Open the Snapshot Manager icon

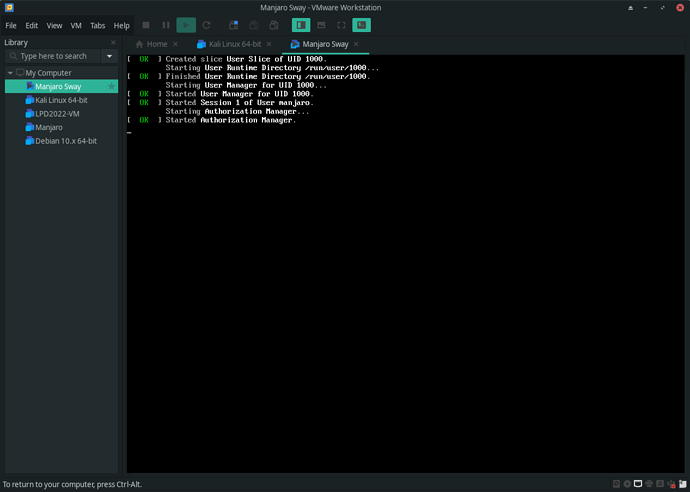[x=274, y=26]
